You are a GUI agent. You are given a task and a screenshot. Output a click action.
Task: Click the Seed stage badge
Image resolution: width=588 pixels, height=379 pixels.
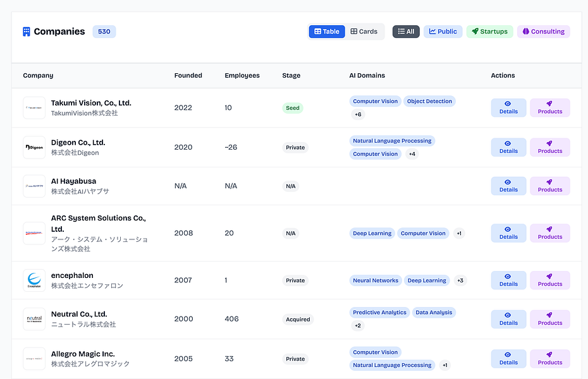293,108
